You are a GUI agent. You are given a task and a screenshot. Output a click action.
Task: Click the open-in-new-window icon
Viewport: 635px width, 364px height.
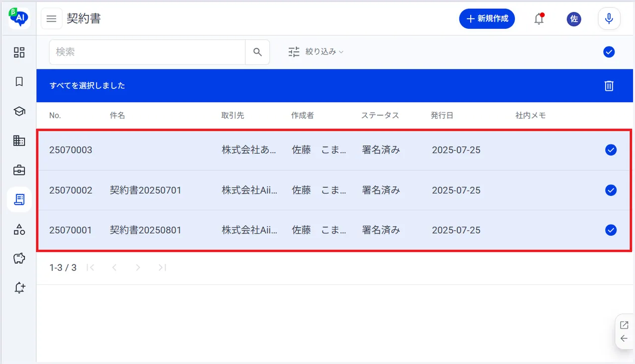[624, 325]
